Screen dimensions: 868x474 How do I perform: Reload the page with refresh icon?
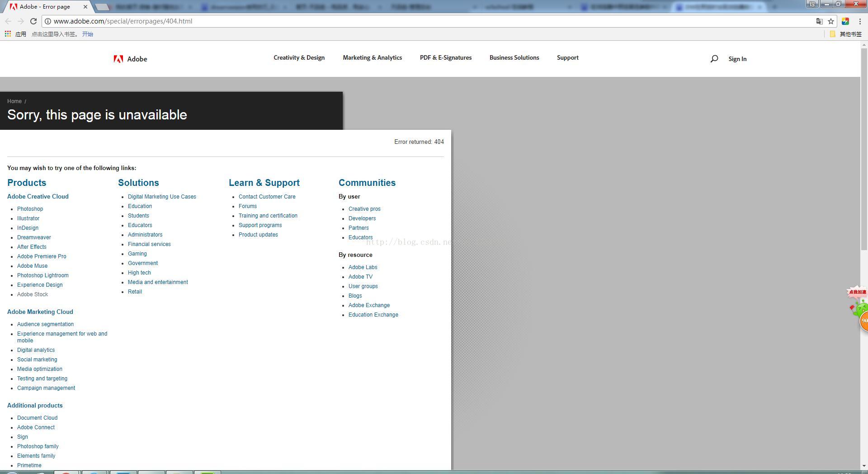(33, 21)
